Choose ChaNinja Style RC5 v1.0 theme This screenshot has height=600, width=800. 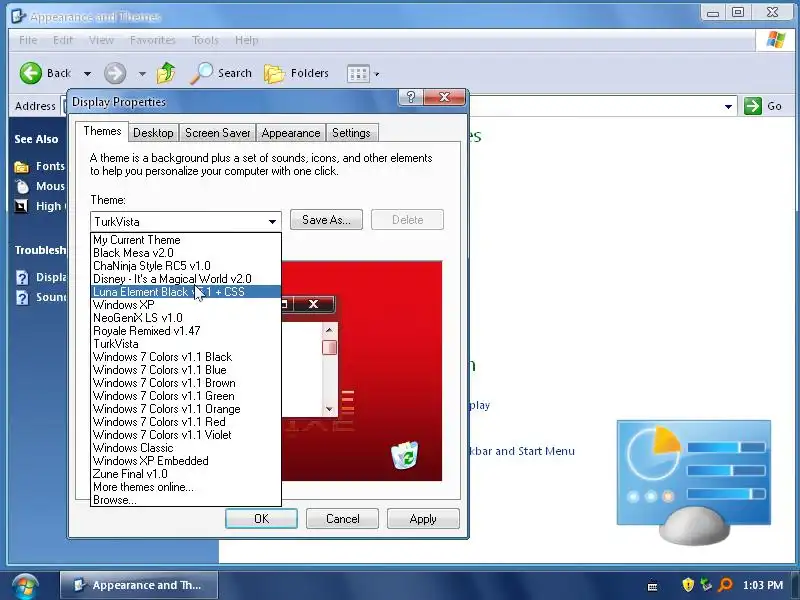(x=186, y=266)
